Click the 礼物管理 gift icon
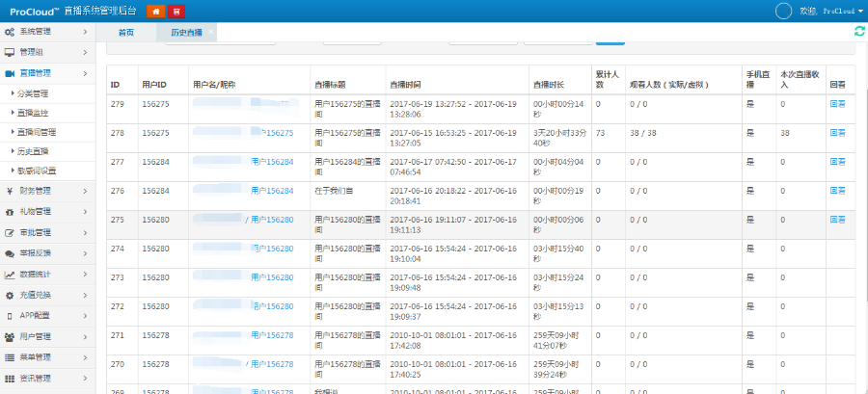This screenshot has height=394, width=868. click(10, 211)
